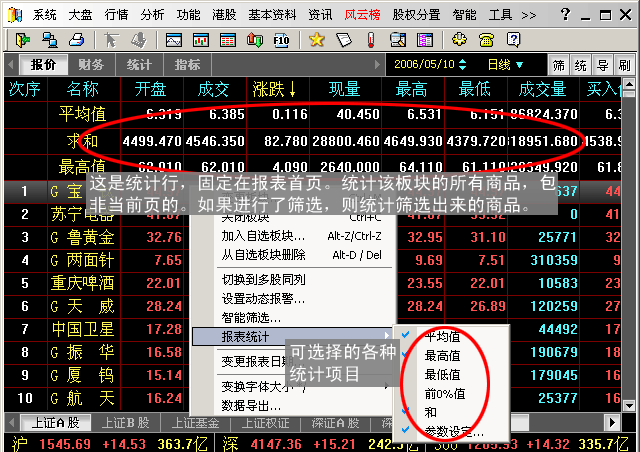The width and height of the screenshot is (640, 452).
Task: Expand the 报表统计 submenu
Action: coord(291,337)
